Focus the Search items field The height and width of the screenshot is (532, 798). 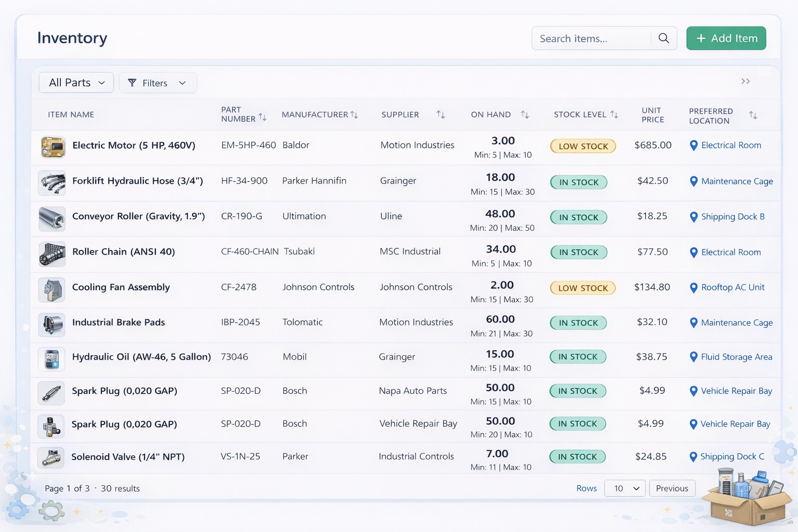tap(591, 38)
